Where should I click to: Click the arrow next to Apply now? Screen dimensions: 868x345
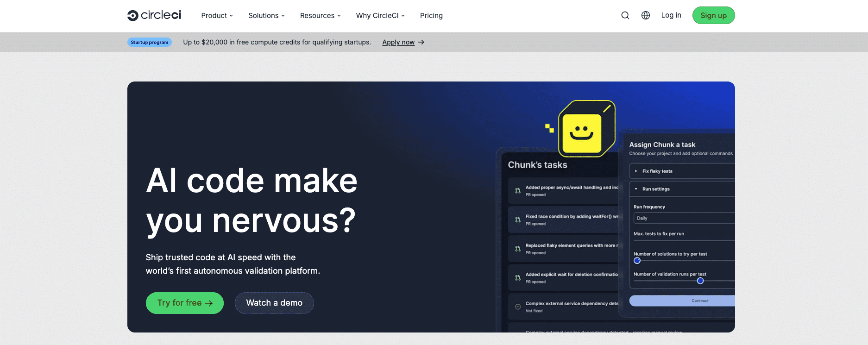(421, 42)
